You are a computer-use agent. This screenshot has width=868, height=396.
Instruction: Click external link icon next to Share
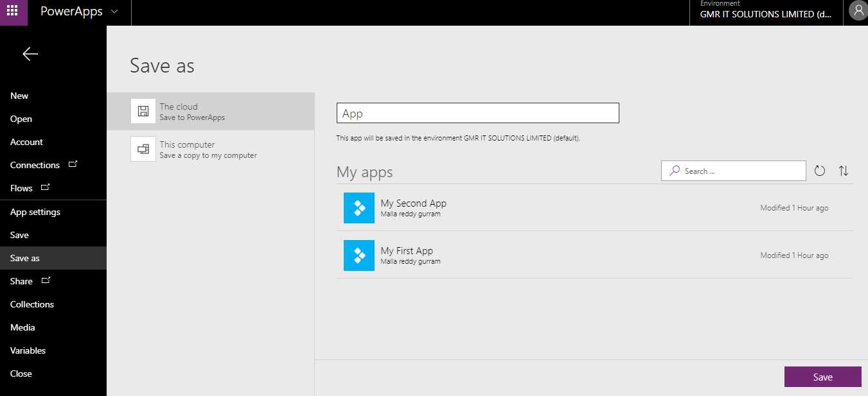45,280
